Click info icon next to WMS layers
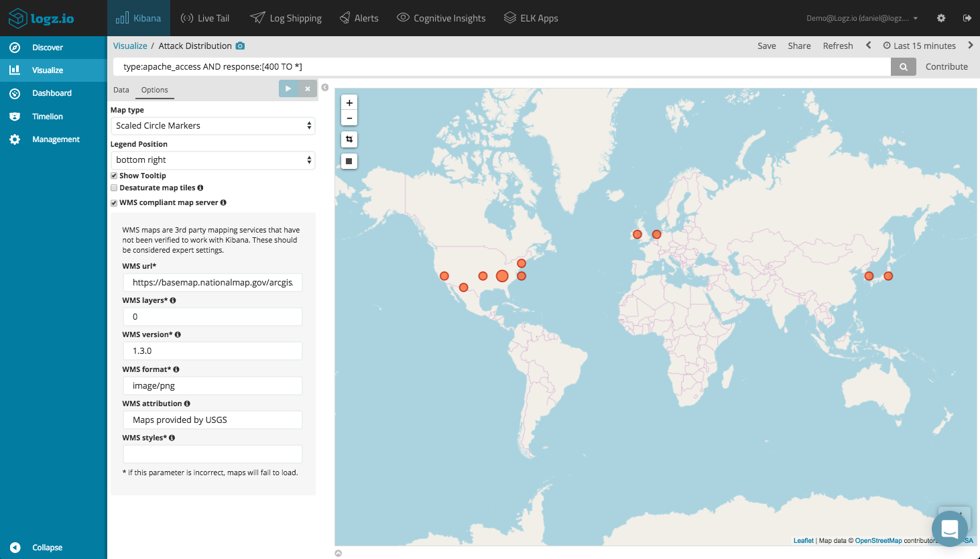 click(x=173, y=300)
